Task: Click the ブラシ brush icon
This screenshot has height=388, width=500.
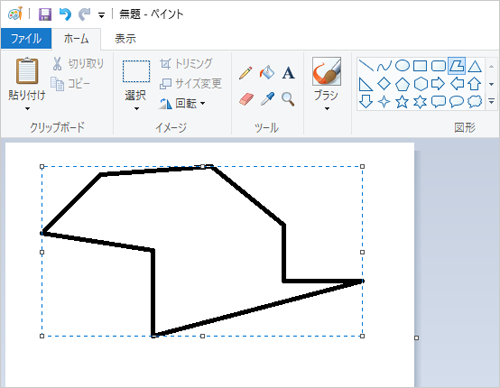Action: 326,71
